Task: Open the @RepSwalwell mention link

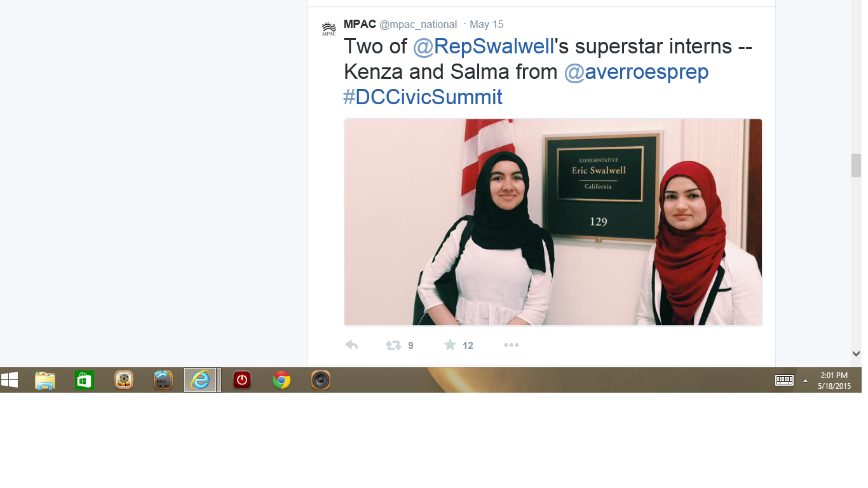Action: pyautogui.click(x=484, y=47)
